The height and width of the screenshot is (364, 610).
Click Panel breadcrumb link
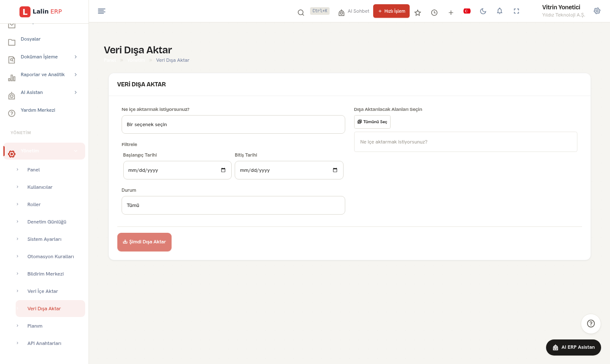pyautogui.click(x=110, y=60)
